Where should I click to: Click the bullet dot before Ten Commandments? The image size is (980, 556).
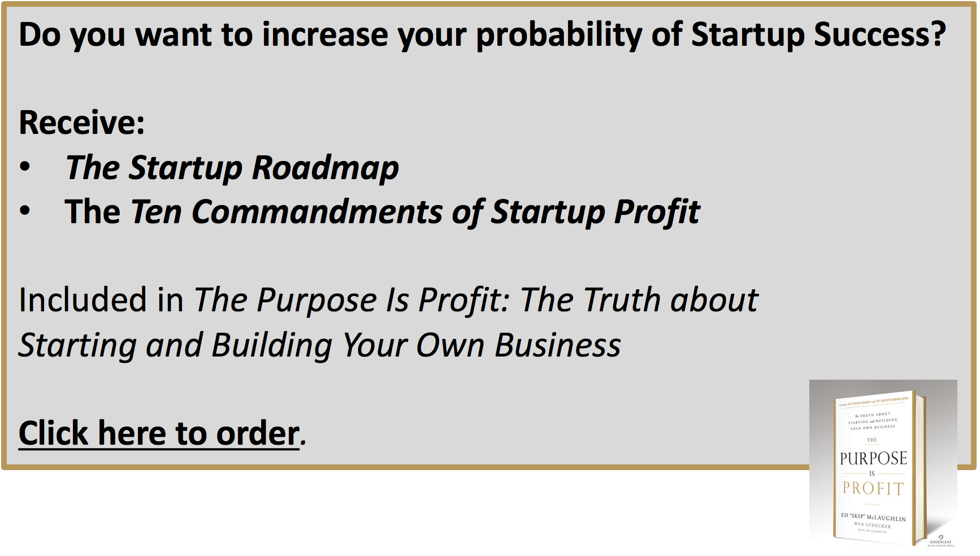pos(25,211)
